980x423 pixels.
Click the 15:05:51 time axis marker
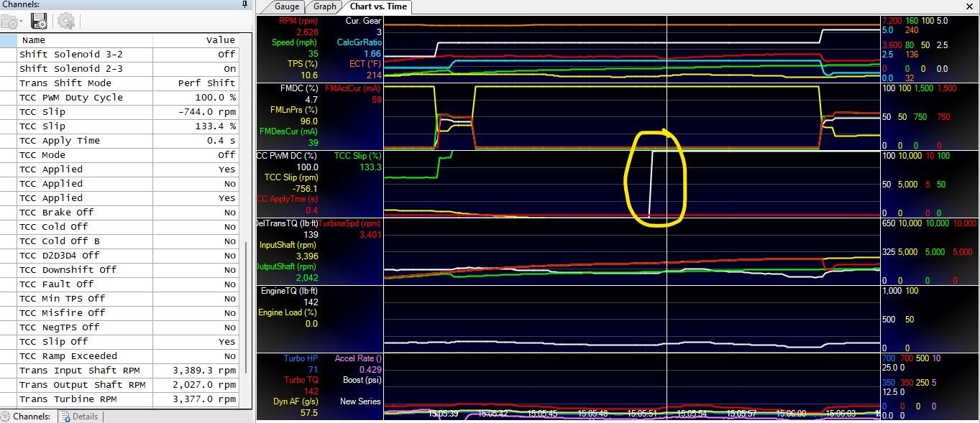[643, 414]
